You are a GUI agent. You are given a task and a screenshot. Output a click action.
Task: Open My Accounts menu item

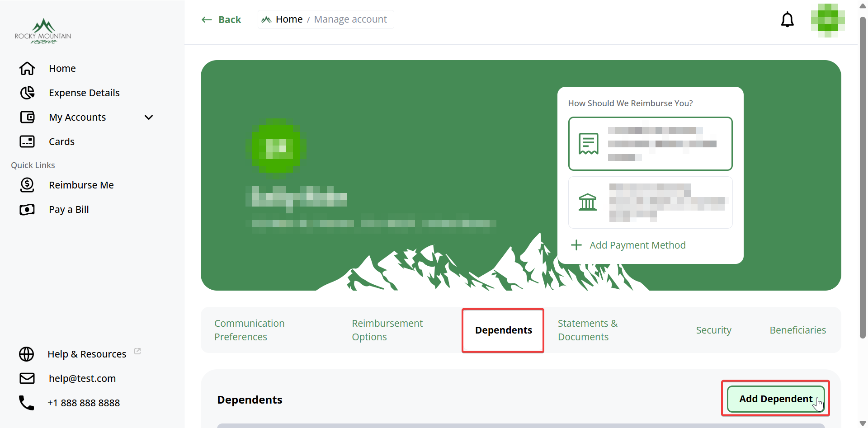[77, 117]
